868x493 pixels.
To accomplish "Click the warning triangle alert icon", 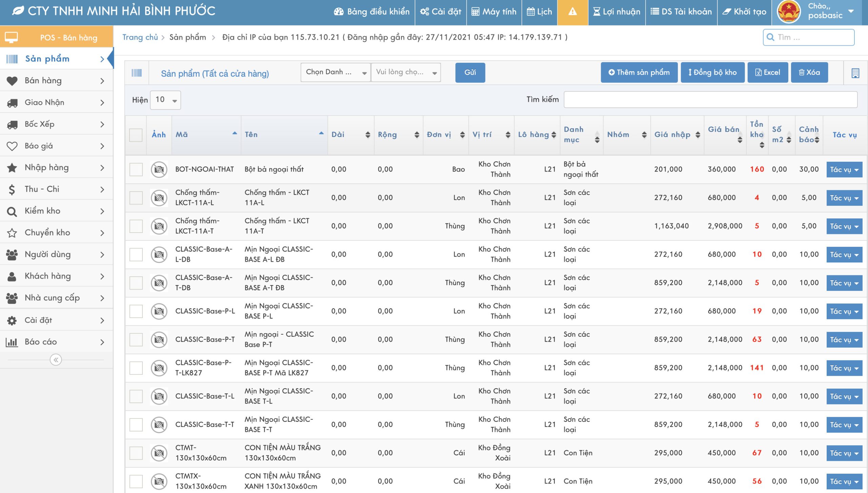I will [572, 12].
